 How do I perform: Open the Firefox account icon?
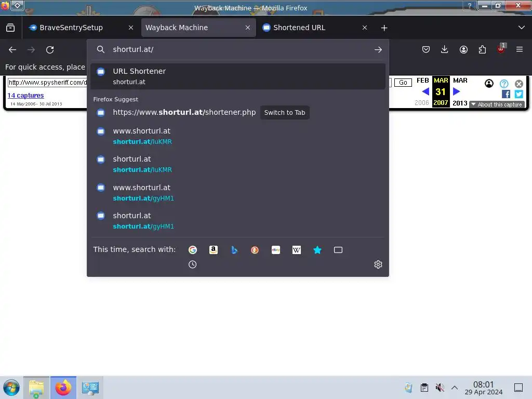(x=463, y=49)
